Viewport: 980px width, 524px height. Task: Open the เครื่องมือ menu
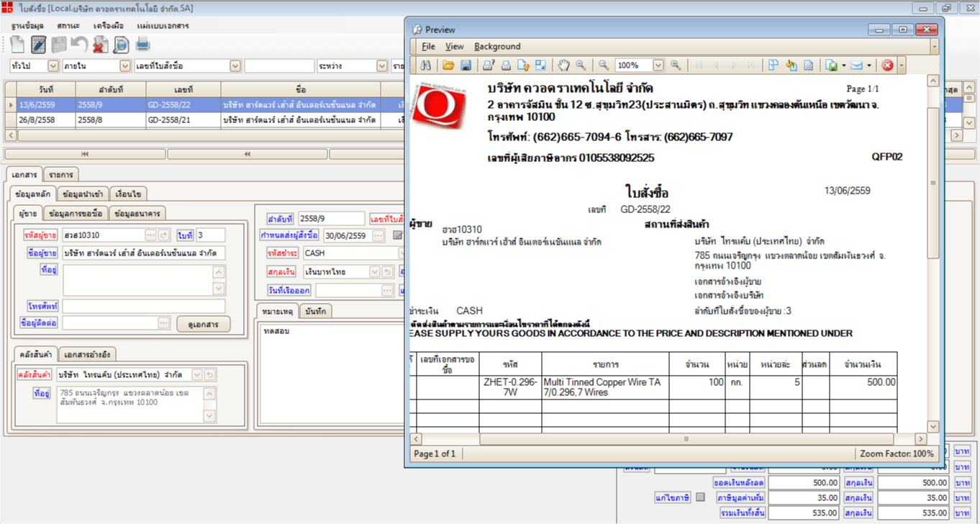tap(109, 25)
